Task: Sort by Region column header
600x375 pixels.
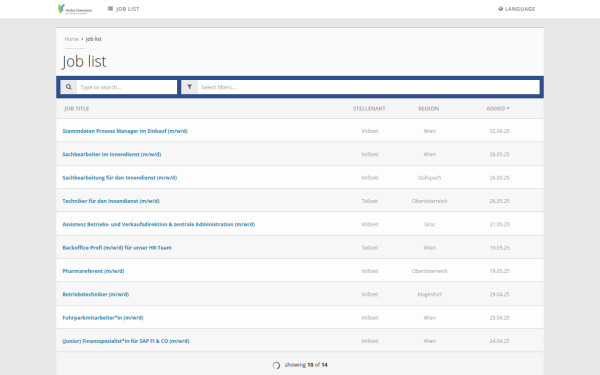Action: [429, 109]
